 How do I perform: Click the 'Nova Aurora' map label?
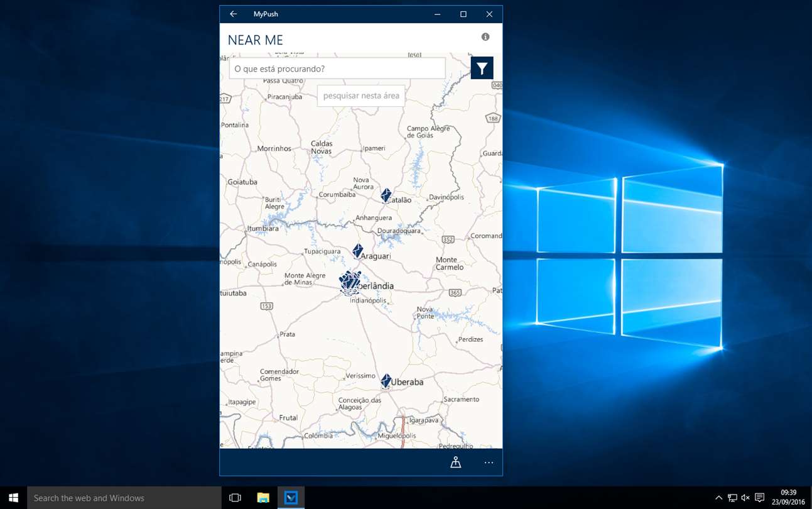click(363, 183)
